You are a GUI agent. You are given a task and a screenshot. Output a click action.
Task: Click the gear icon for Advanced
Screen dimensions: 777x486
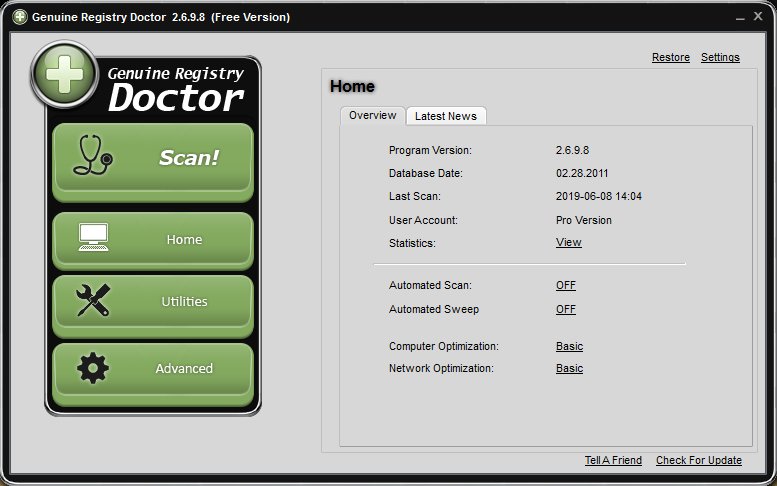coord(93,368)
